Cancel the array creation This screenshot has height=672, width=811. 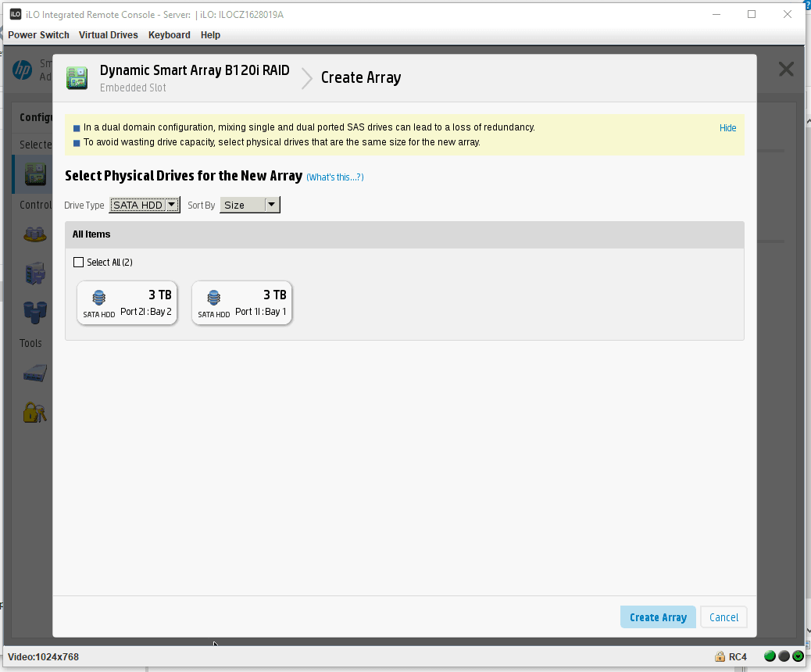(723, 617)
